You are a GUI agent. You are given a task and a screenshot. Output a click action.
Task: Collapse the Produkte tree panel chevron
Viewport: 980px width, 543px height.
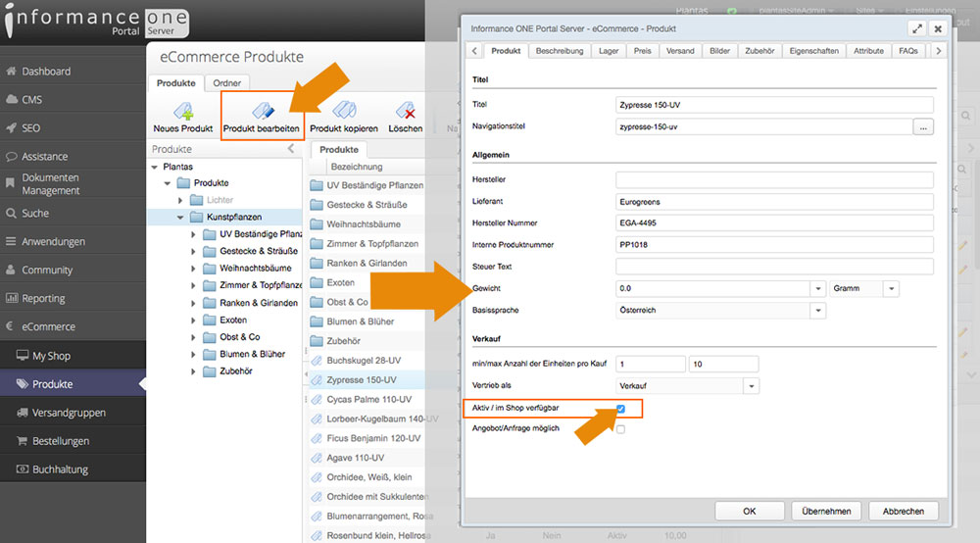tap(291, 149)
